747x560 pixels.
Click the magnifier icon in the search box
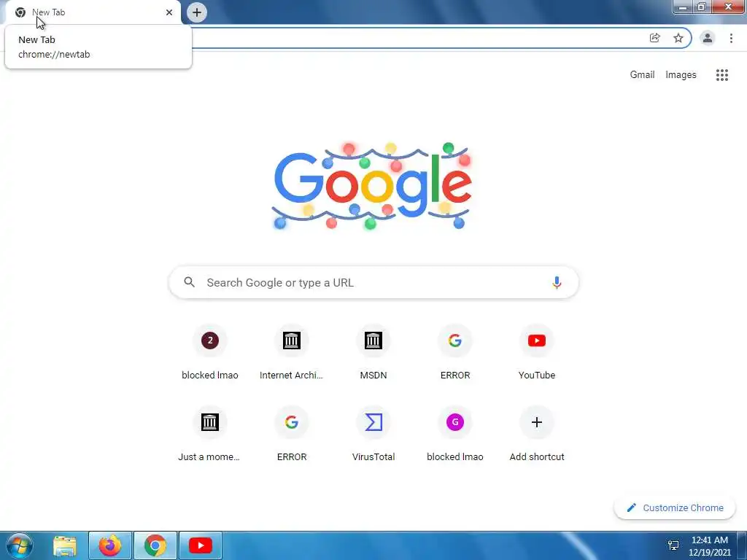click(x=189, y=282)
